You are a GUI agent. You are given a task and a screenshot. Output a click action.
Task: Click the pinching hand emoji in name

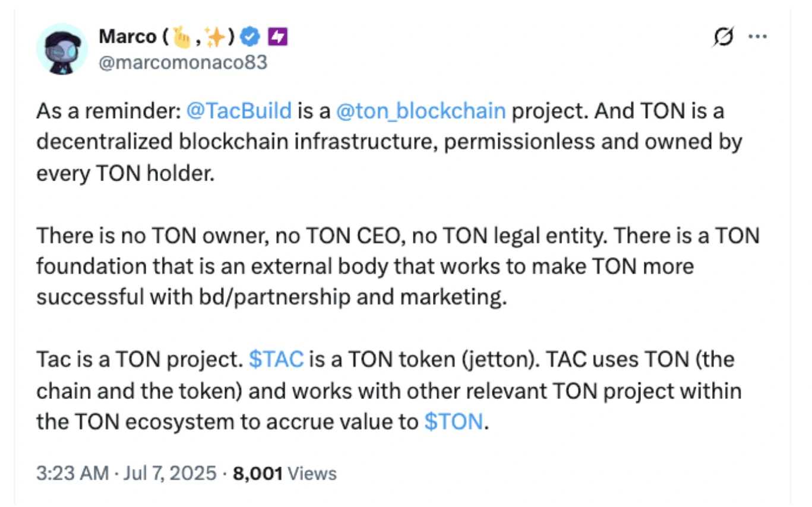[181, 37]
